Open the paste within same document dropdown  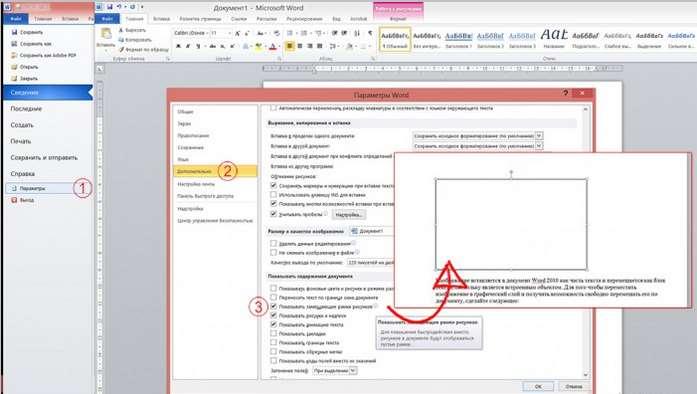pyautogui.click(x=478, y=136)
